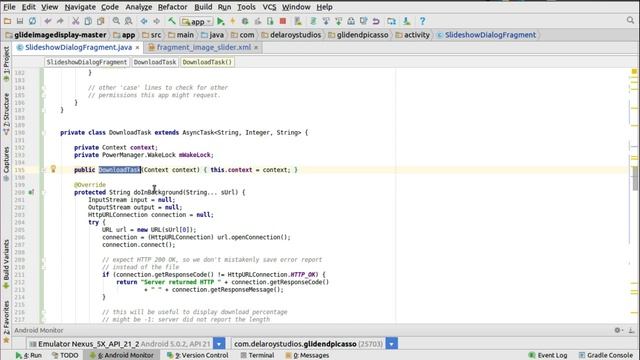Screen dimensions: 640x360
Task: Click the Save All toolbar icon
Action: click(x=20, y=21)
